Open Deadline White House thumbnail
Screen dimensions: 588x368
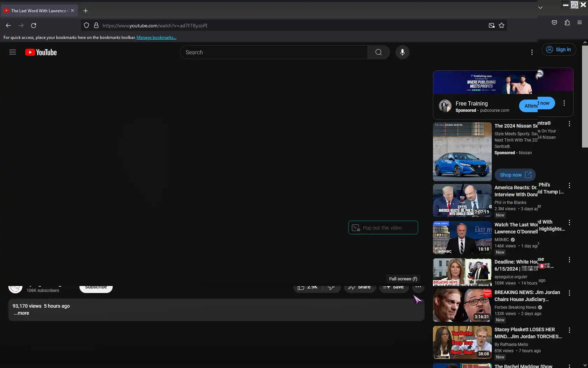click(x=462, y=272)
